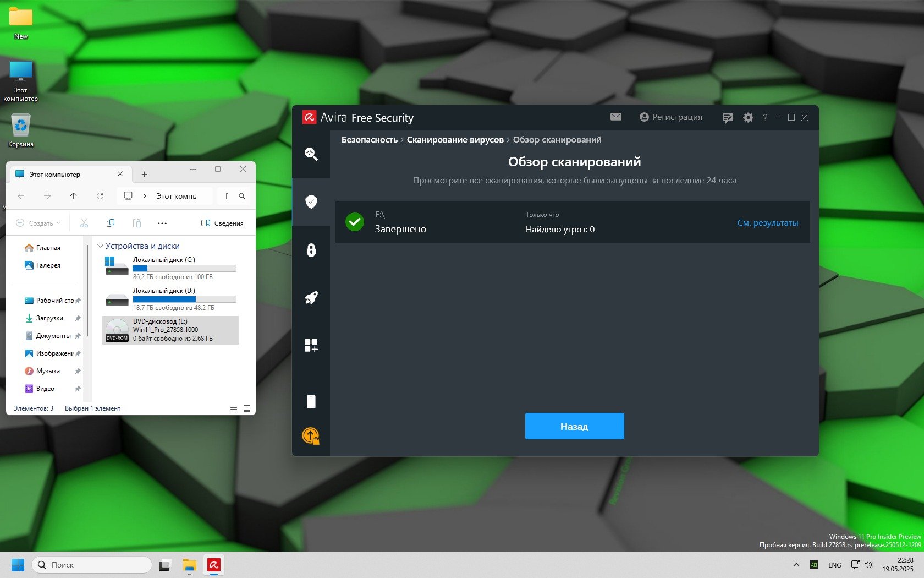The image size is (924, 578).
Task: Open Галерея in Explorer navigation pane
Action: point(43,265)
